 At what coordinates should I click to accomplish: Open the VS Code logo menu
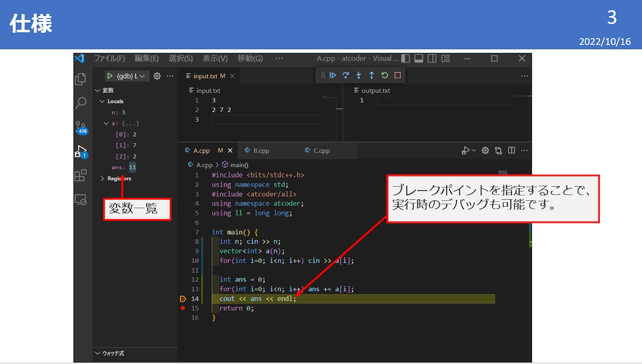79,58
